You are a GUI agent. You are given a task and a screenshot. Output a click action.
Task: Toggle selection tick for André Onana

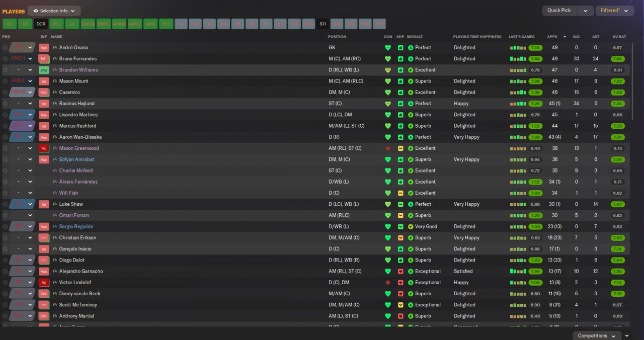click(5, 48)
